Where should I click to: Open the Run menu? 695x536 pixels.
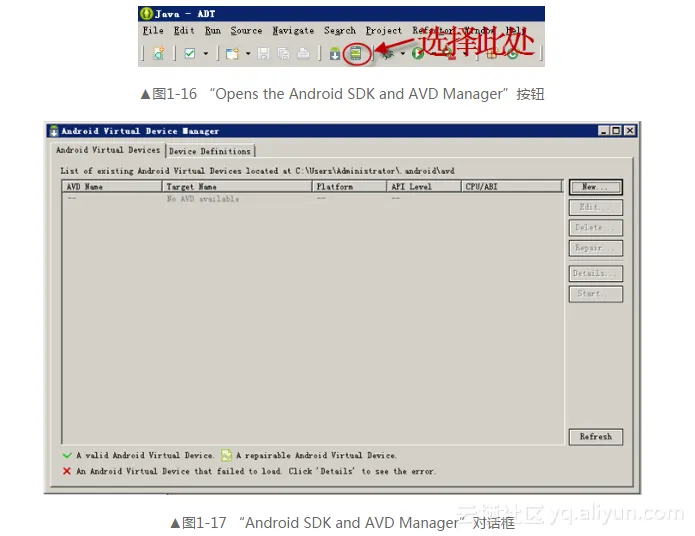213,31
